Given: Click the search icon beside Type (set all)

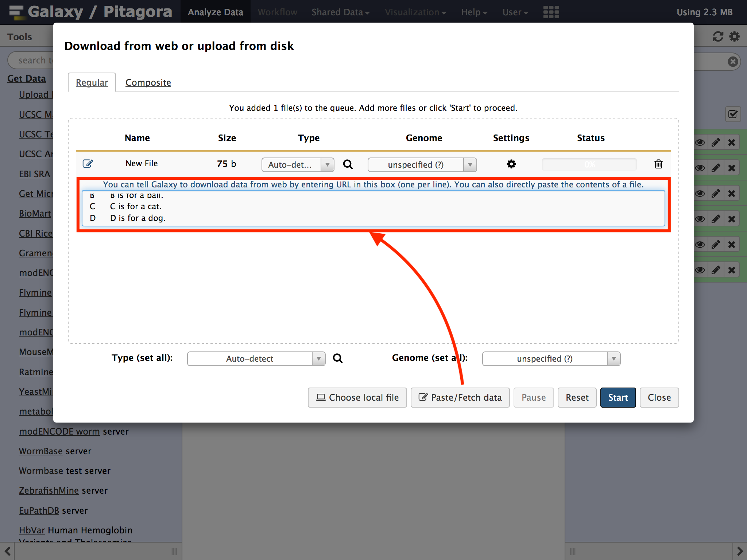Looking at the screenshot, I should click(338, 358).
